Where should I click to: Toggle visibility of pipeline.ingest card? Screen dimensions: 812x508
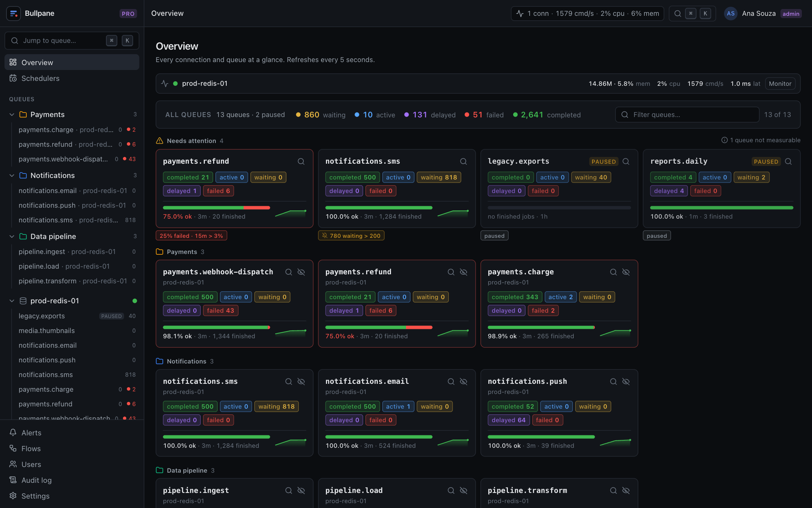[x=301, y=491]
